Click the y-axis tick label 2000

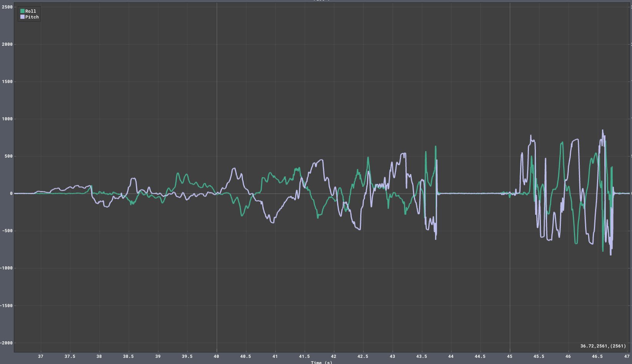(7, 44)
